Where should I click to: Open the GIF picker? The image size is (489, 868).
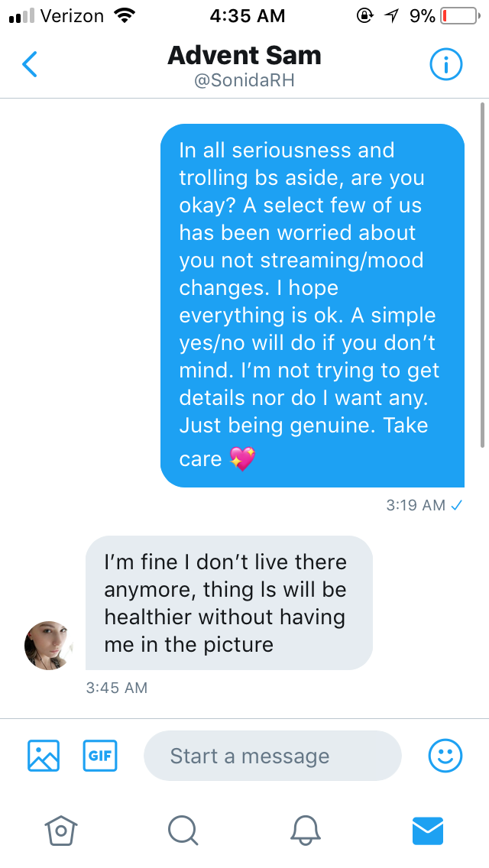pyautogui.click(x=99, y=756)
